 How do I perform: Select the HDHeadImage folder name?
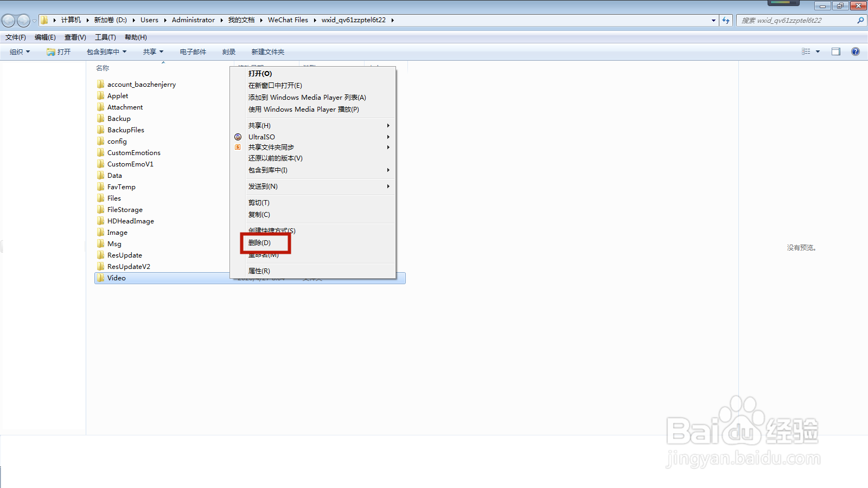coord(131,221)
